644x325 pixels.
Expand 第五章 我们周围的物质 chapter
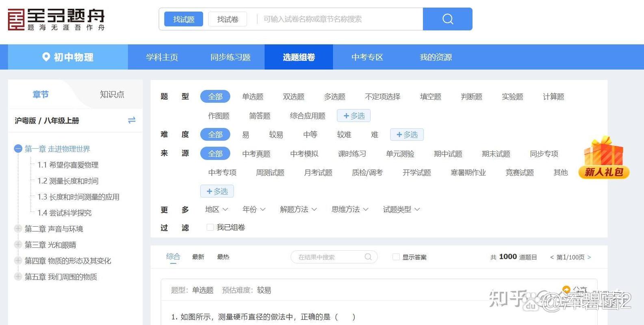tap(18, 277)
